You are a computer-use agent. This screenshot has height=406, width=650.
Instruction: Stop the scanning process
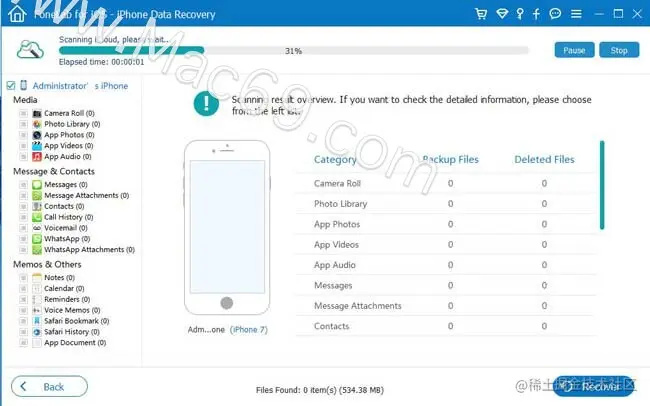(x=619, y=50)
